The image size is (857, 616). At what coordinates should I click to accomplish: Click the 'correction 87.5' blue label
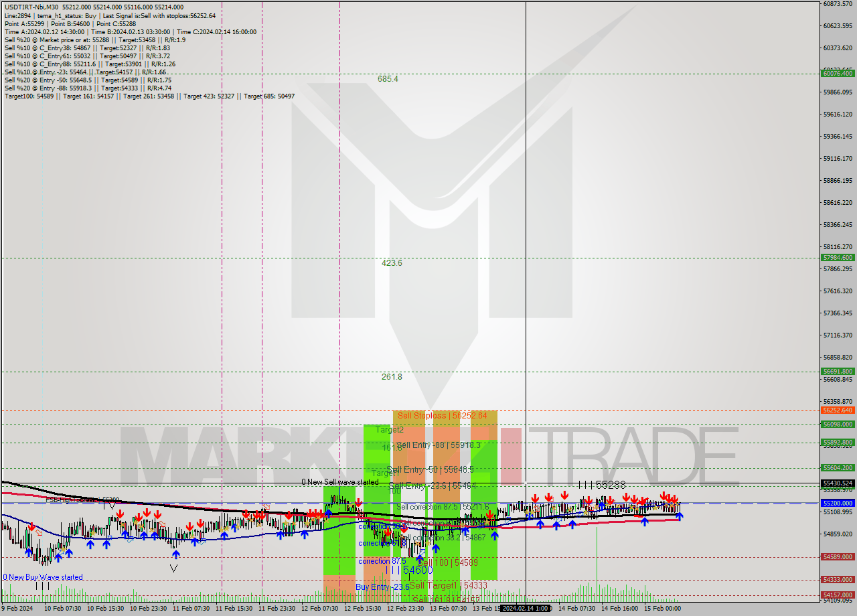click(x=383, y=561)
